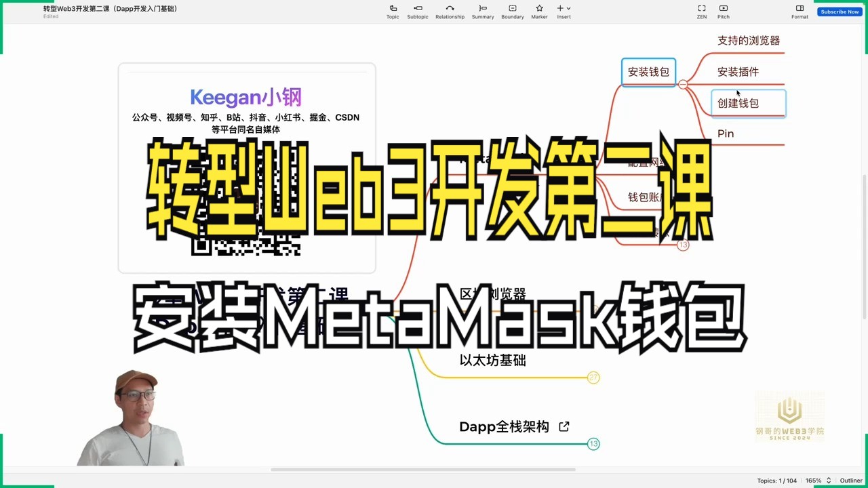
Task: Start Pitch presentation mode
Action: coord(724,12)
